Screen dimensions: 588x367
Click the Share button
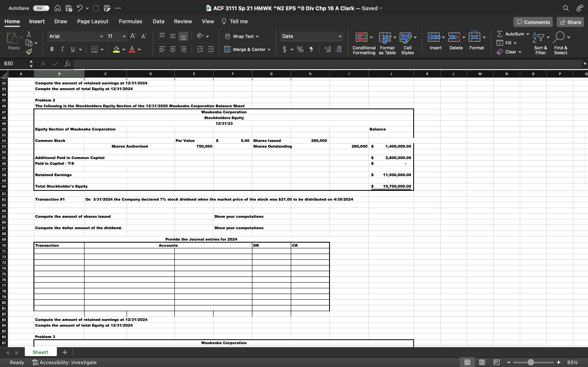[x=570, y=22]
